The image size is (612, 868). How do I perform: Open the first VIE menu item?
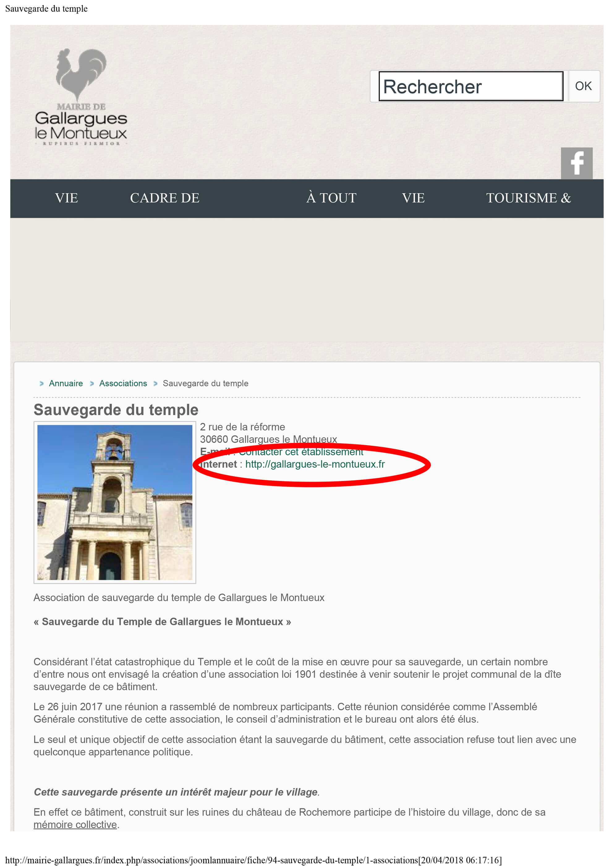(x=66, y=198)
